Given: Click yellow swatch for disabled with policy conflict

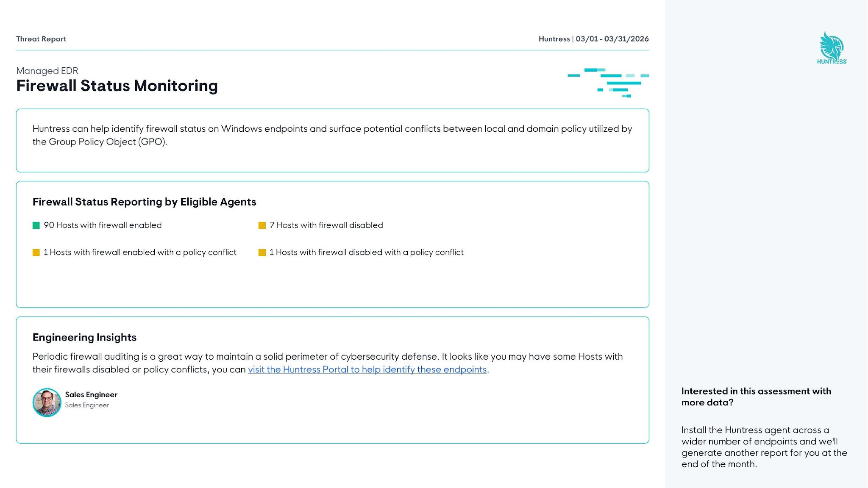Looking at the screenshot, I should (x=262, y=252).
